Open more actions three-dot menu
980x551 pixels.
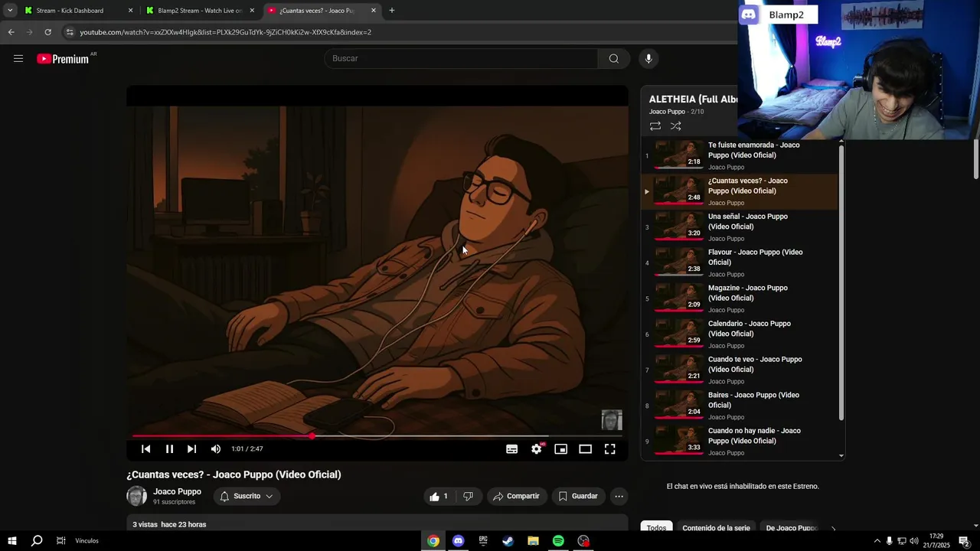click(x=619, y=496)
